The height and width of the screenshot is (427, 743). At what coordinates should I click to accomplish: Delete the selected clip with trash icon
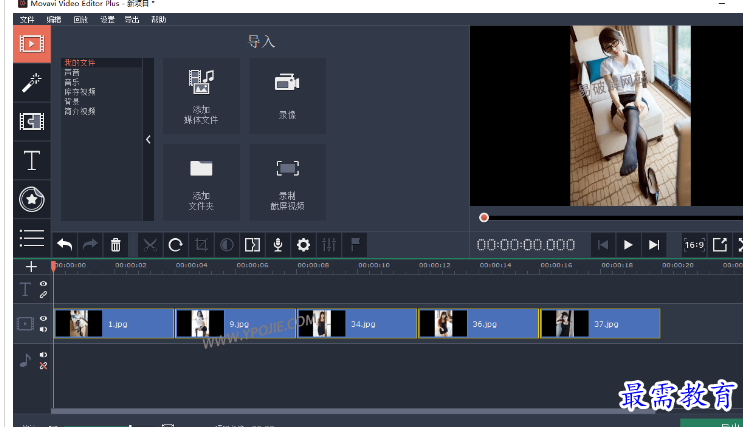pos(116,245)
